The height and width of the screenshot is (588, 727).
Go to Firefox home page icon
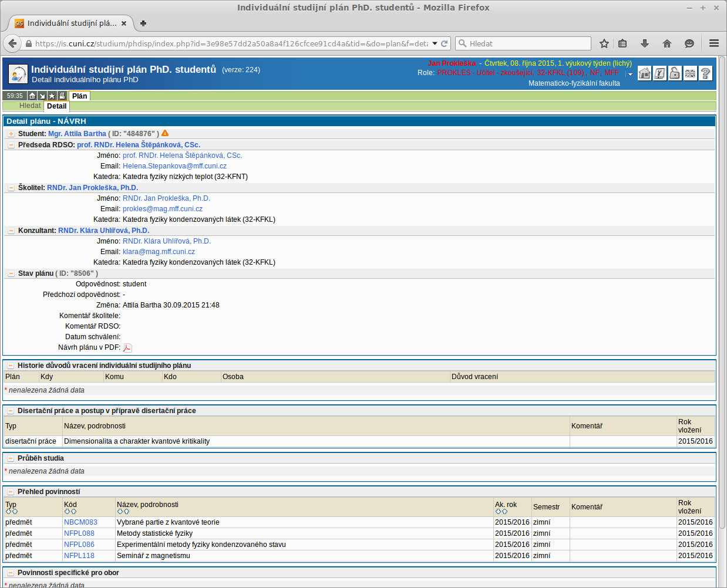coord(667,43)
